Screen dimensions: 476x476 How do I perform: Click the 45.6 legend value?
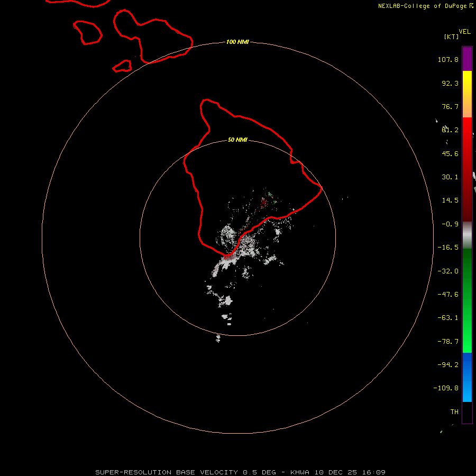pos(450,153)
